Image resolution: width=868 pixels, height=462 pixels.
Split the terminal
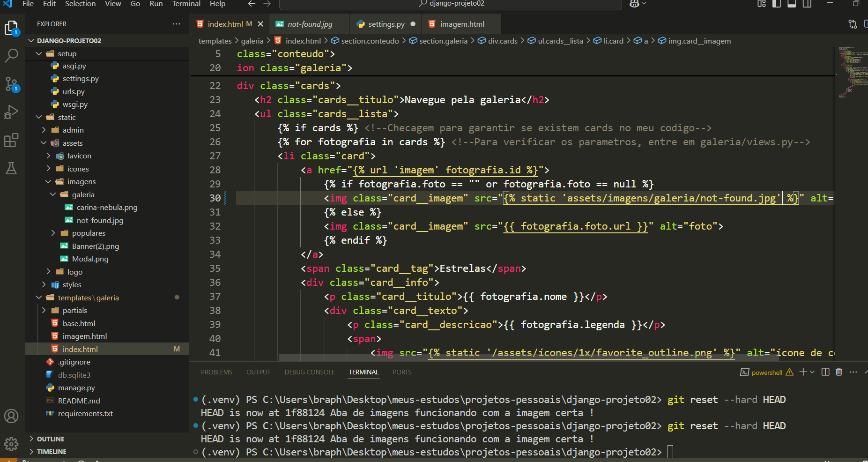coord(825,372)
